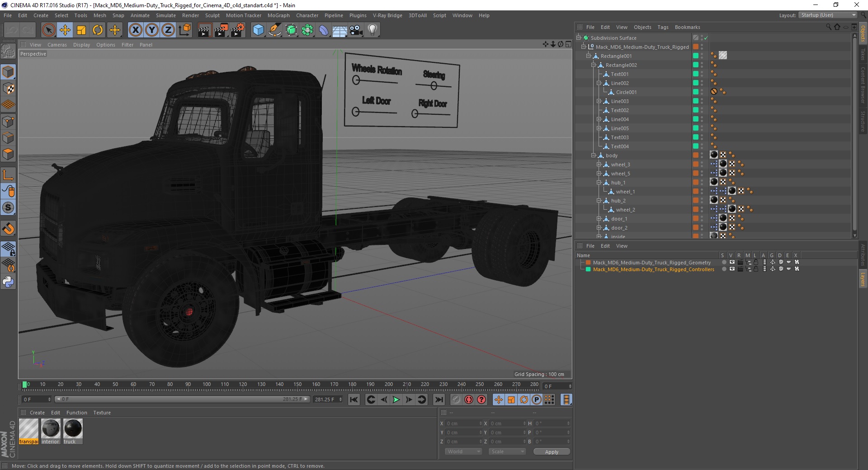Expand the wheel_3 tree node
868x470 pixels.
point(599,164)
